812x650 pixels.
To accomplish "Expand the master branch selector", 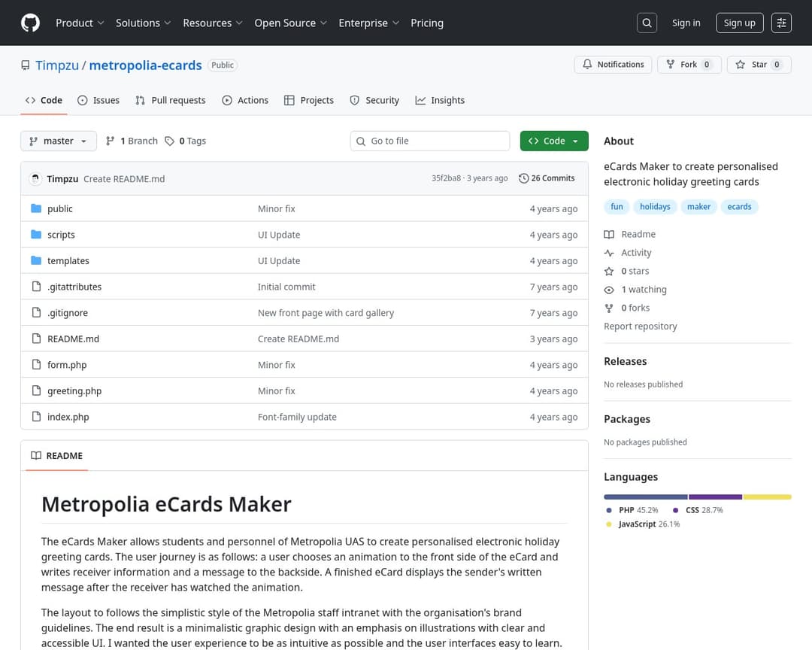I will (x=58, y=141).
